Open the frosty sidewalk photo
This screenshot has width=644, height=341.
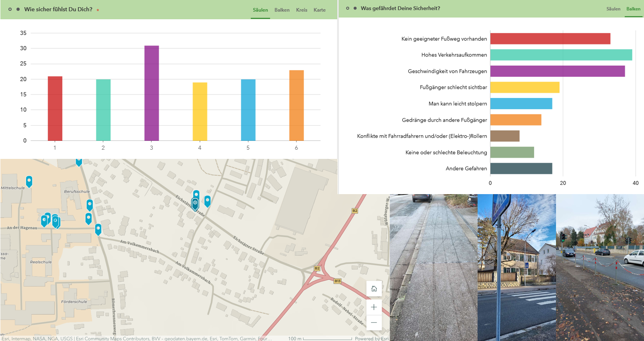point(434,267)
